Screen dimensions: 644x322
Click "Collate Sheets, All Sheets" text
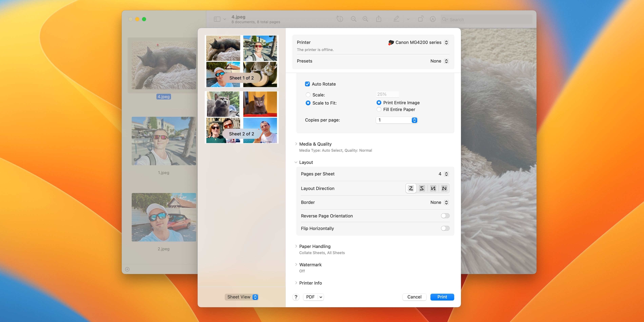tap(322, 253)
